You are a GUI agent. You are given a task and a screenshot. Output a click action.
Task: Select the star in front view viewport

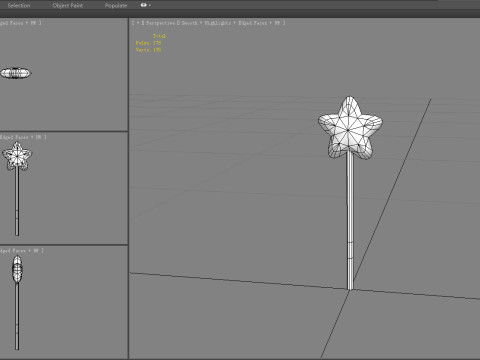[x=17, y=156]
